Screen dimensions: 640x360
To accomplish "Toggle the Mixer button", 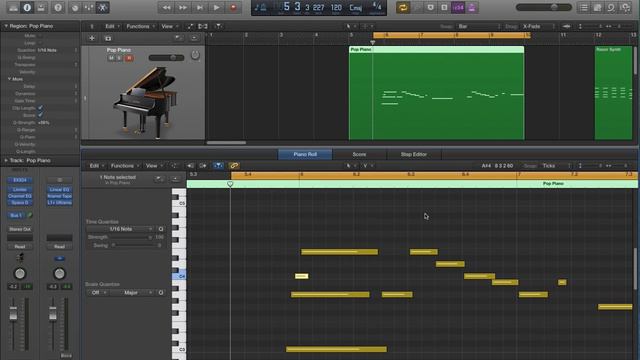I will (x=89, y=7).
